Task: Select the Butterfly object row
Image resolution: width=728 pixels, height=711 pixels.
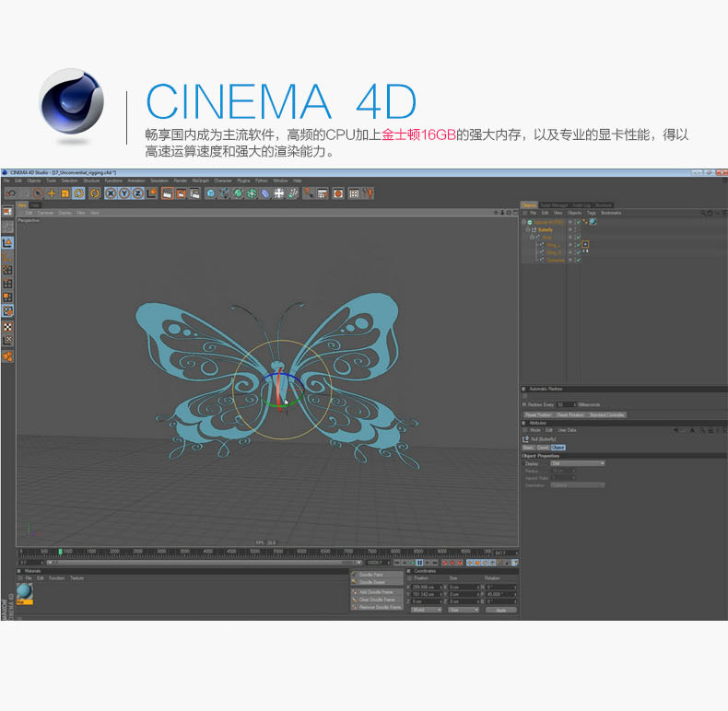Action: 545,229
